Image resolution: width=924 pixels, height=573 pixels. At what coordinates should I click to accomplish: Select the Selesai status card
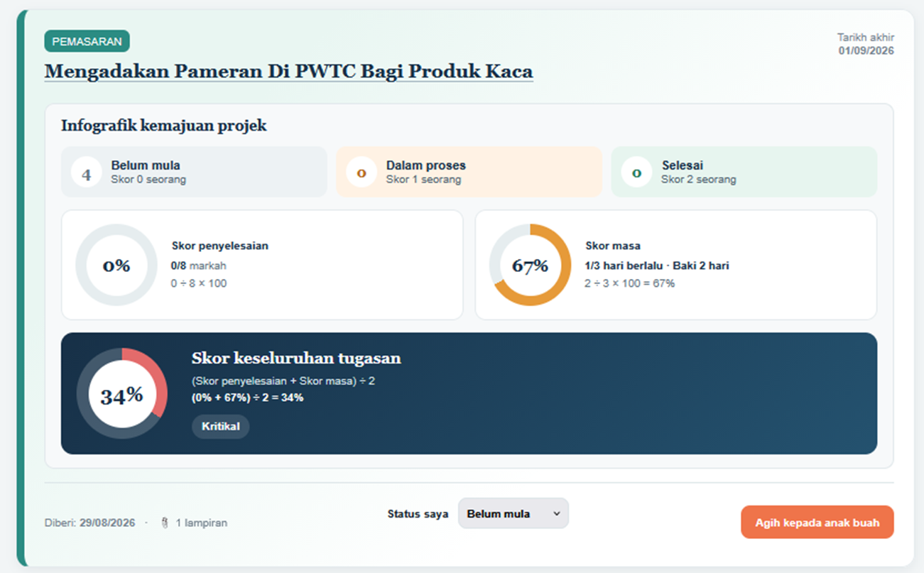pos(744,172)
